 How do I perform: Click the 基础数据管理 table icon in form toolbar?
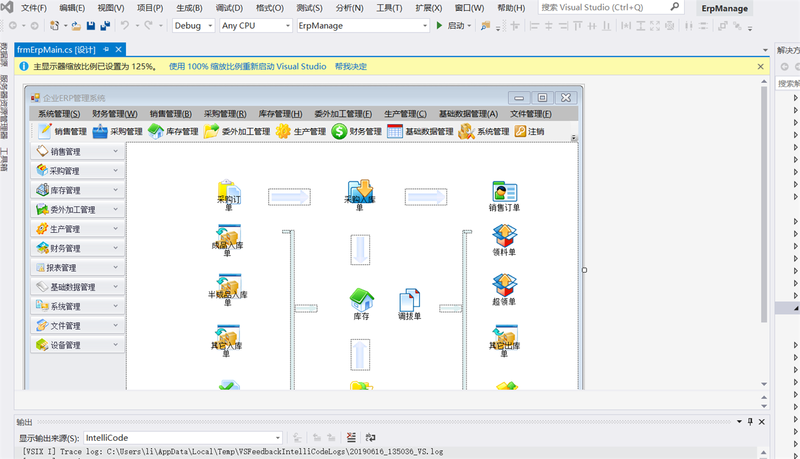395,131
